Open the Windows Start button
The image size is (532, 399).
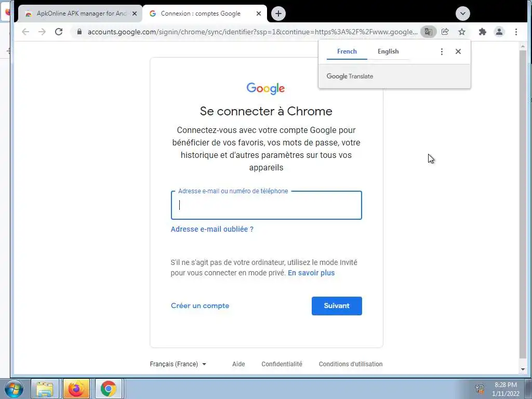point(14,389)
